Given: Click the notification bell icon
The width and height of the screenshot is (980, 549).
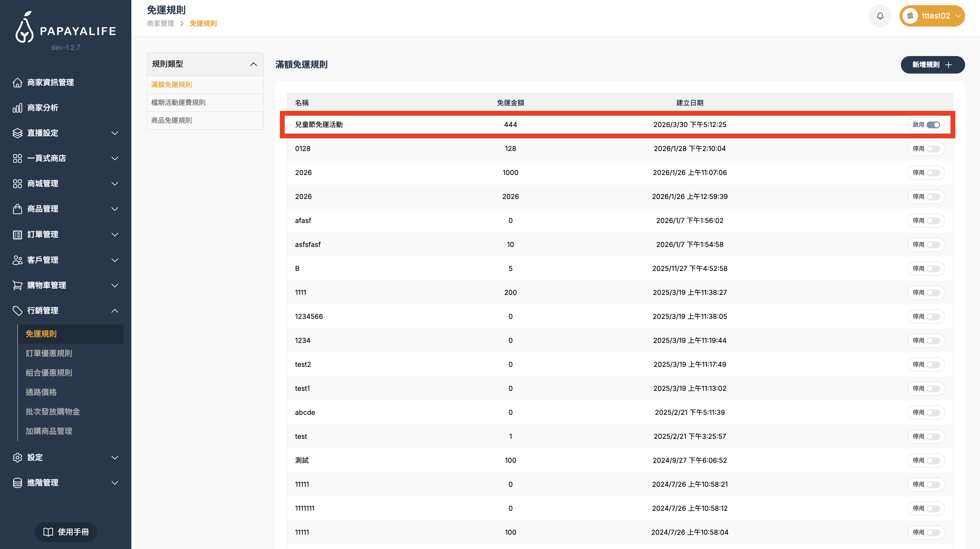Looking at the screenshot, I should (x=880, y=16).
